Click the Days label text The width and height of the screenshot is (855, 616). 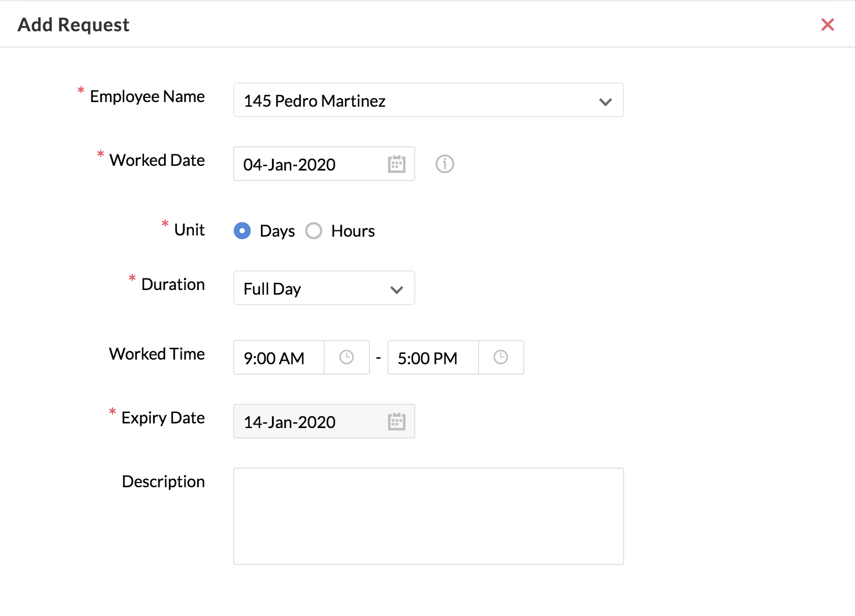[x=277, y=231]
